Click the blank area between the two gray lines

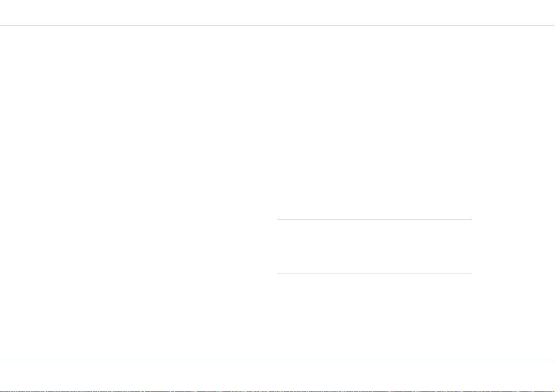click(375, 247)
